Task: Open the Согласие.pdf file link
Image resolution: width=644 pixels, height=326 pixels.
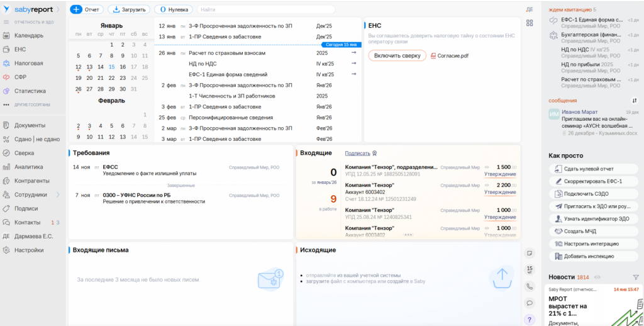Action: (x=450, y=56)
